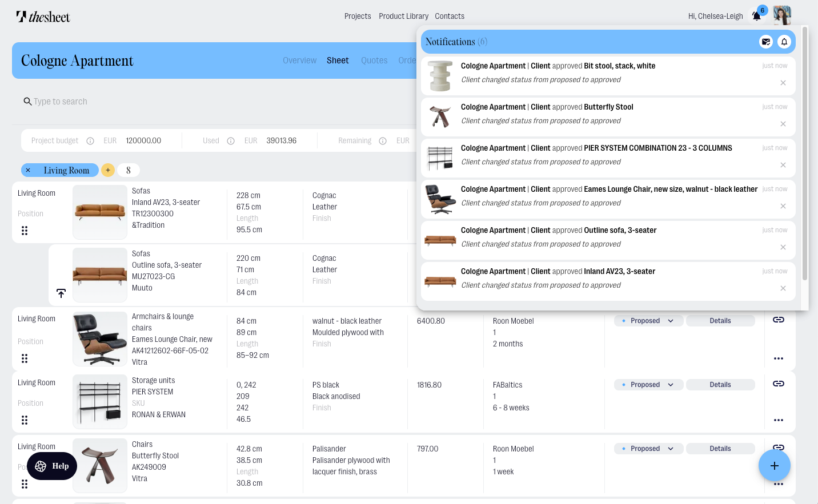Click drag handle of Eames Lounge Chair row
The image size is (818, 504).
[x=25, y=358]
